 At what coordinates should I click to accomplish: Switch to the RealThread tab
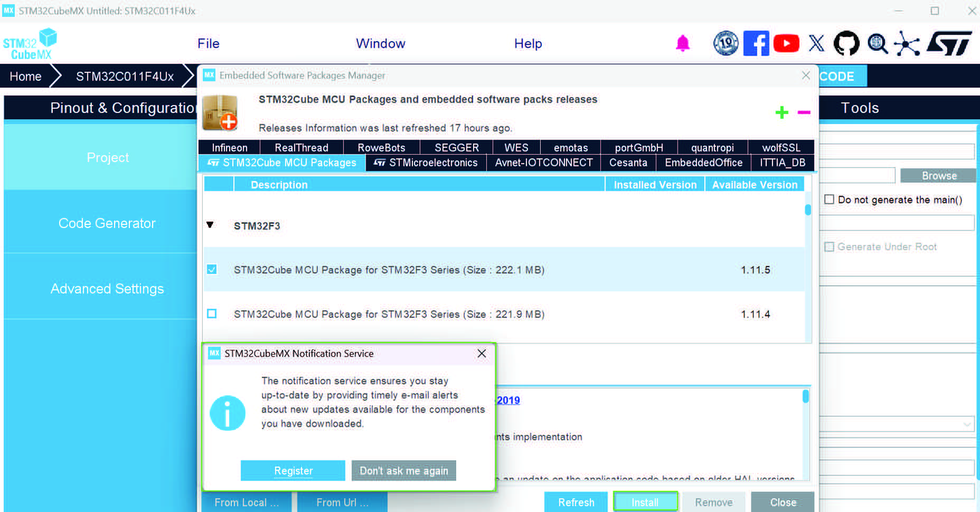(301, 148)
